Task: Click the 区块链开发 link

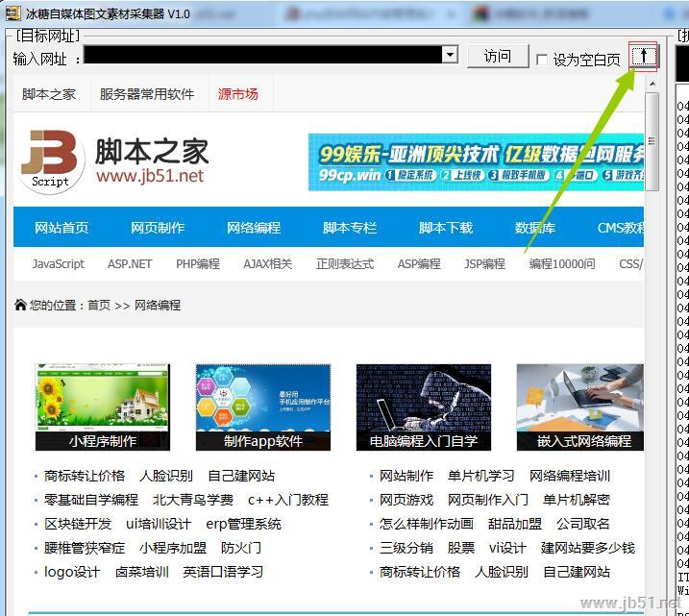Action: tap(78, 524)
